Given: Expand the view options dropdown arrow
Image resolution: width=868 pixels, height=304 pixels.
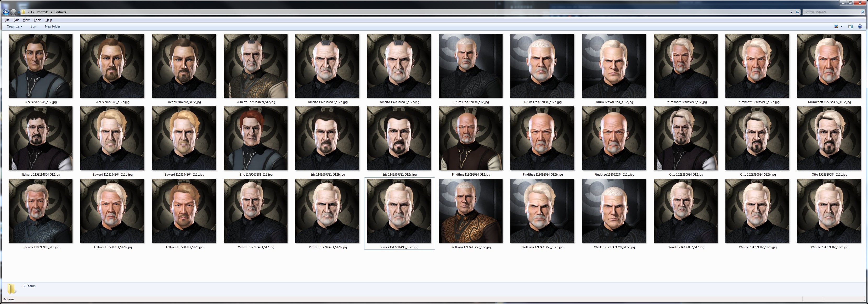Looking at the screenshot, I should pyautogui.click(x=841, y=26).
